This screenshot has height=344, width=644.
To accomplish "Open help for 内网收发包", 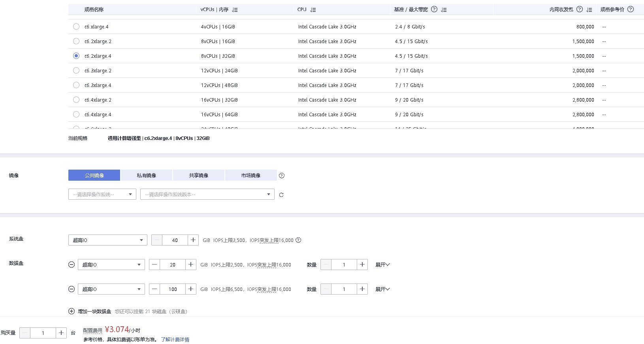I will [580, 9].
